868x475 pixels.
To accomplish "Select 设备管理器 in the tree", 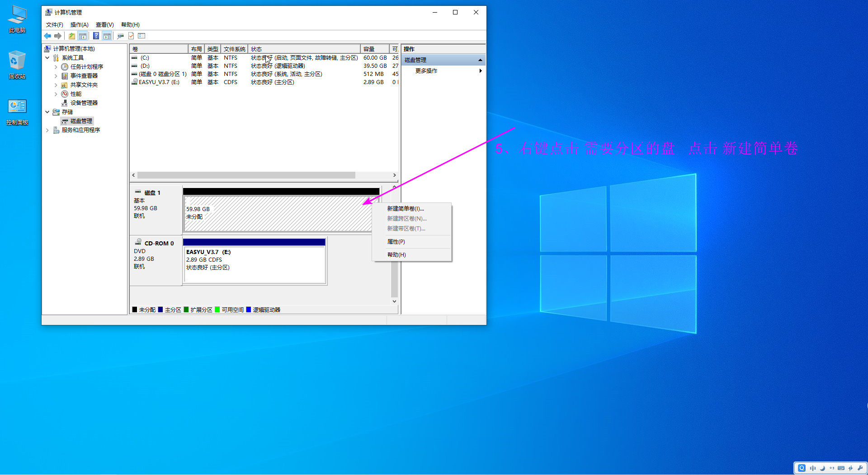I will (x=84, y=103).
